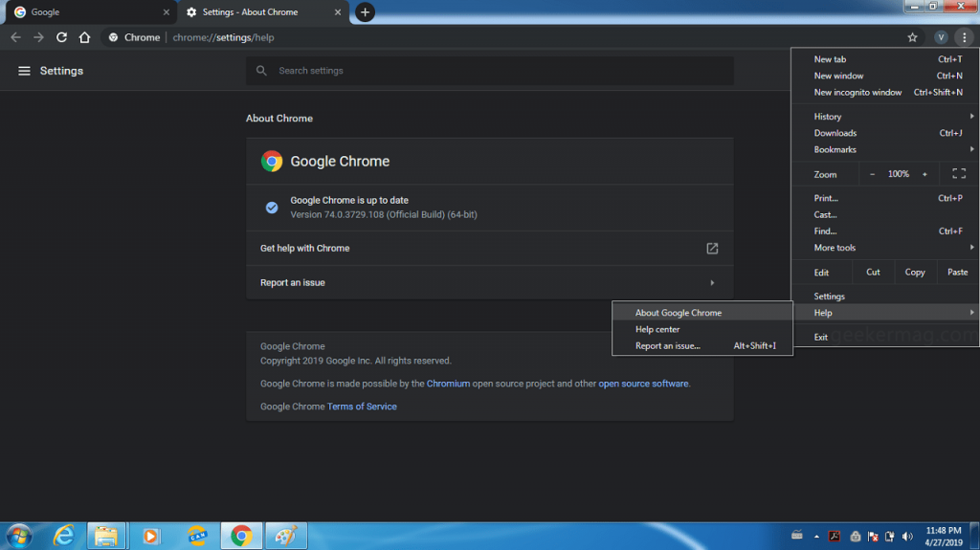Click the About Chrome heading

tap(279, 118)
